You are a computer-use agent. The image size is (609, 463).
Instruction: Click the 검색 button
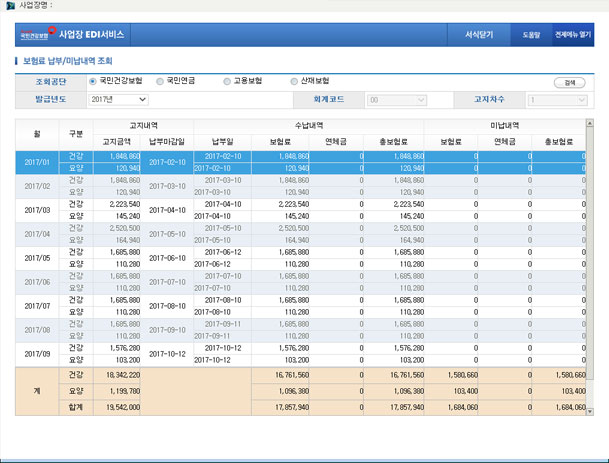569,83
